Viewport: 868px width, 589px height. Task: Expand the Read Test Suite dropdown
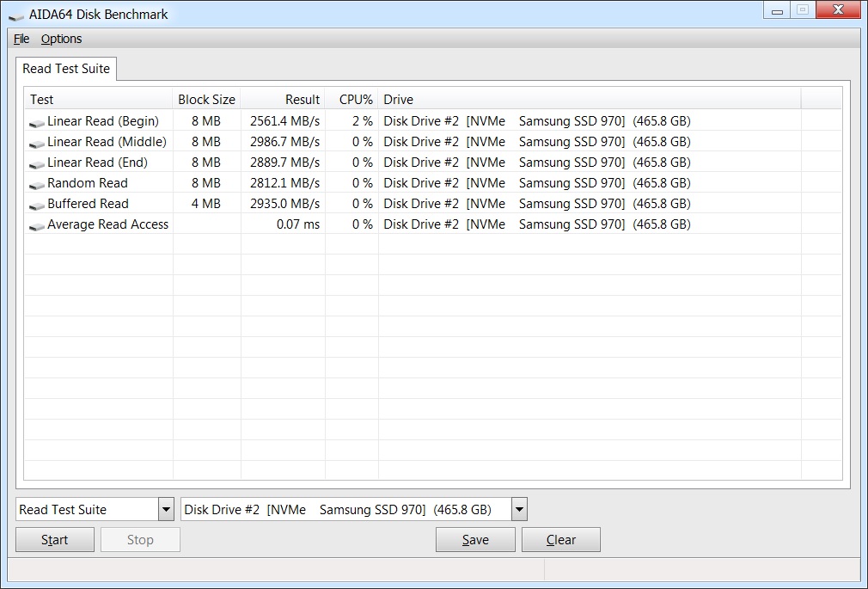(166, 510)
